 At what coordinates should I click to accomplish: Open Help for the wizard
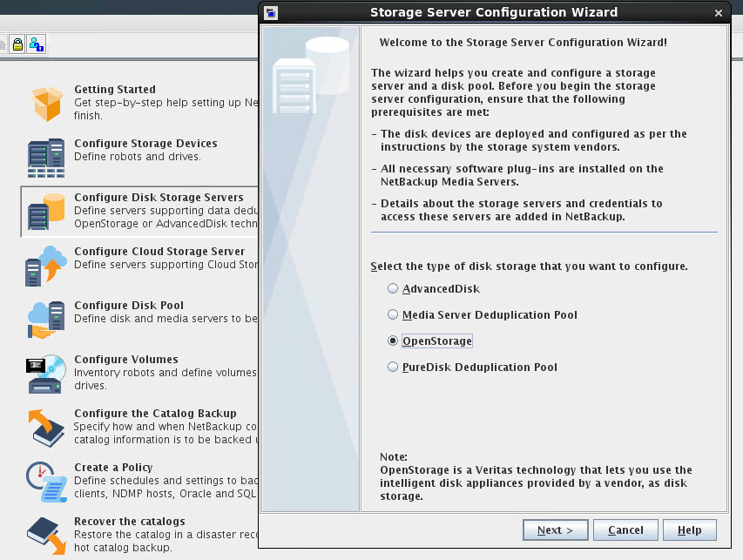(690, 530)
